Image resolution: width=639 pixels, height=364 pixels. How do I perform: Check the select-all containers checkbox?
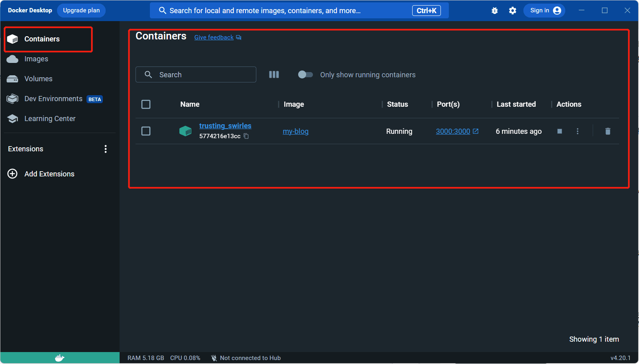point(146,104)
